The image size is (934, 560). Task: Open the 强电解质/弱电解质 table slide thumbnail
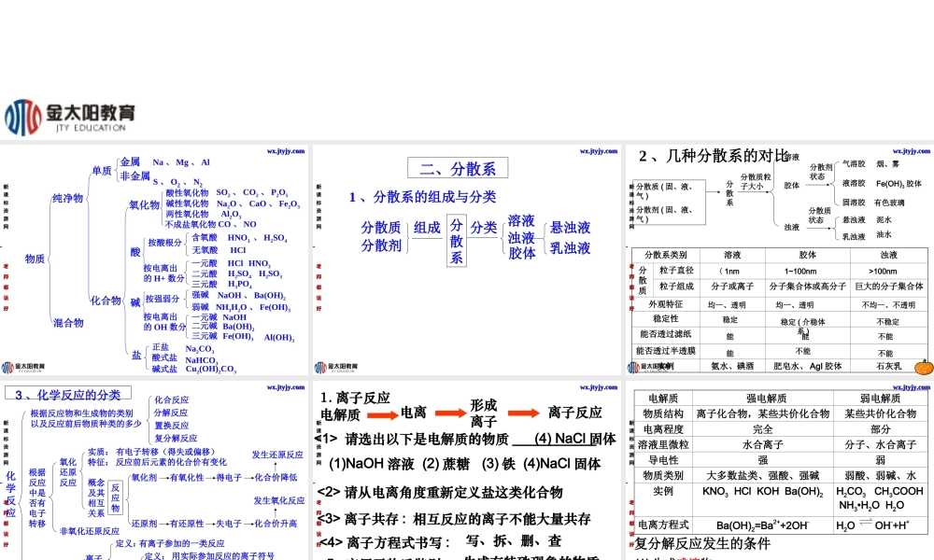click(x=780, y=470)
